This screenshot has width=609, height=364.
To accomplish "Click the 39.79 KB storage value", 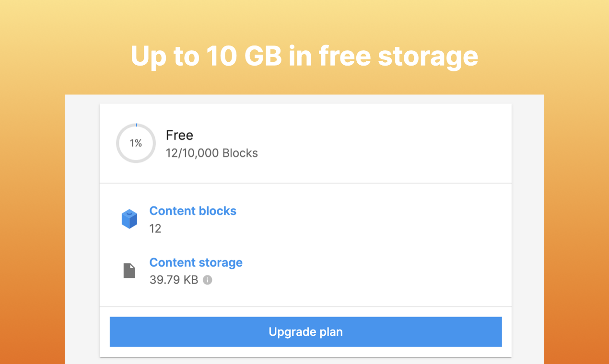I will (x=174, y=280).
